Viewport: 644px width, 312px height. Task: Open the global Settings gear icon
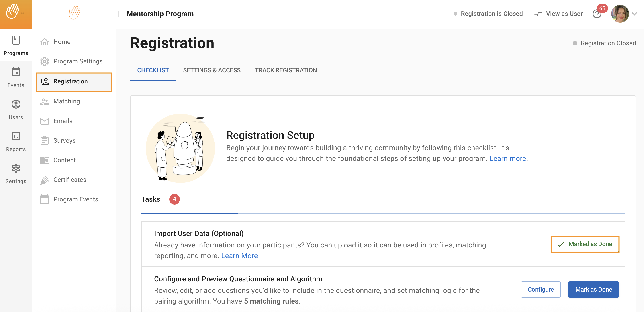tap(16, 168)
